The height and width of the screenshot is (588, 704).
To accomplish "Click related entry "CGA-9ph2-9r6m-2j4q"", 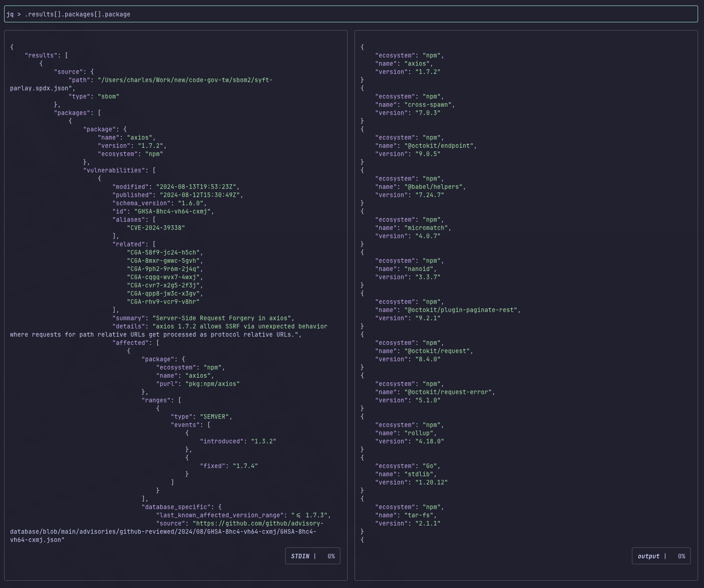I will [163, 269].
